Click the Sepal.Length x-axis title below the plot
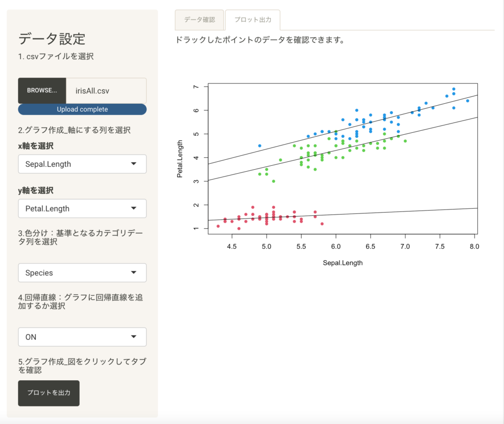The image size is (504, 424). 343,263
